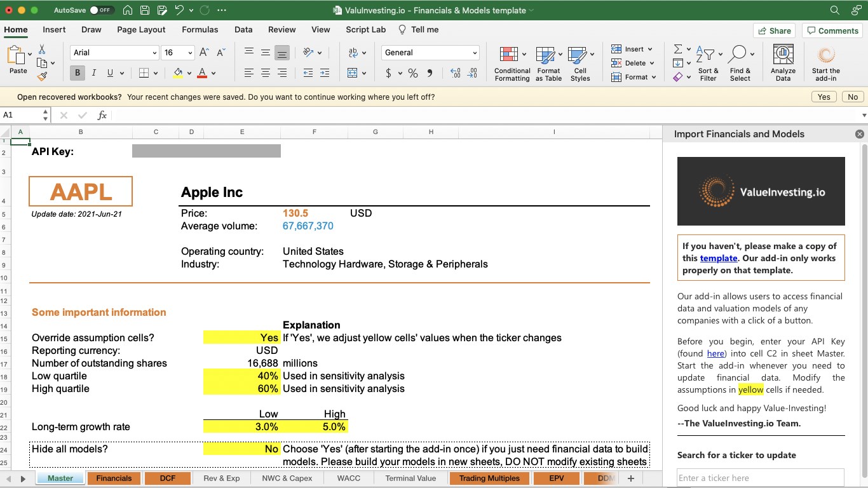The height and width of the screenshot is (488, 868).
Task: Expand the Delete cells dropdown
Action: [x=652, y=63]
